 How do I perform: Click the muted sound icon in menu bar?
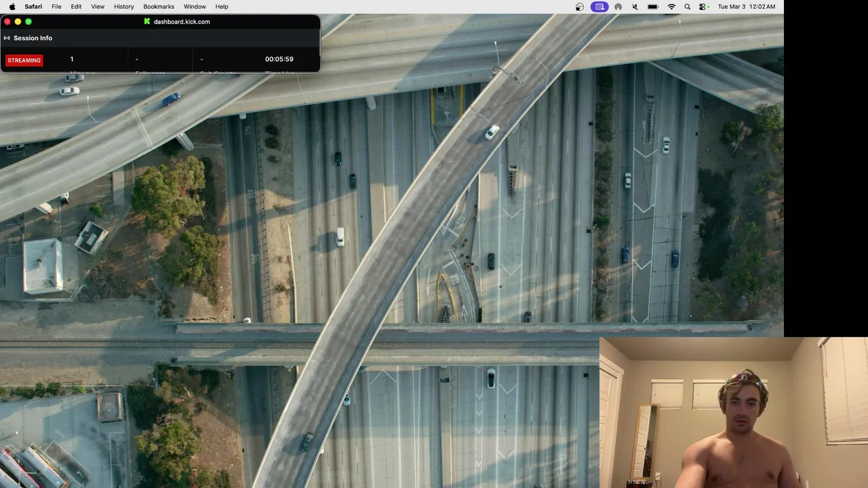click(x=635, y=7)
